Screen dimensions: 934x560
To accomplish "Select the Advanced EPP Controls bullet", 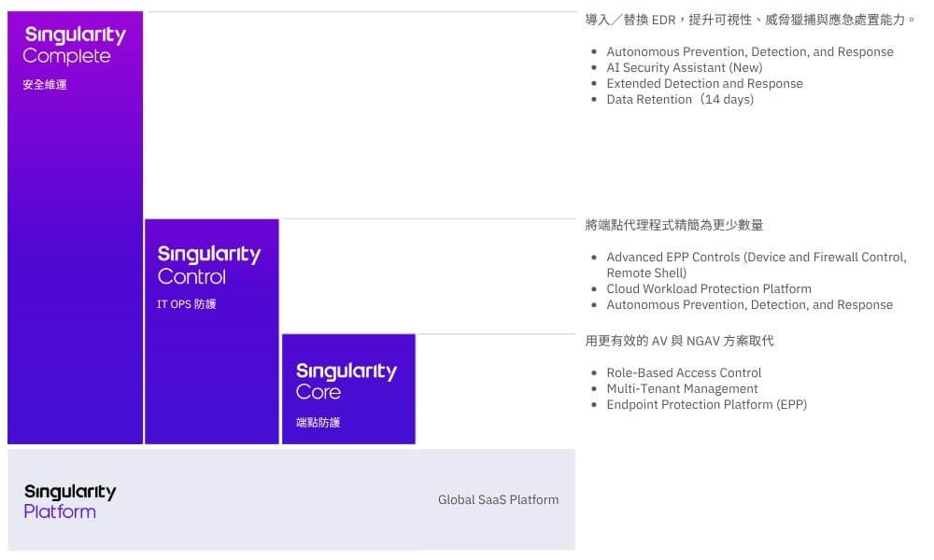I will (x=756, y=258).
